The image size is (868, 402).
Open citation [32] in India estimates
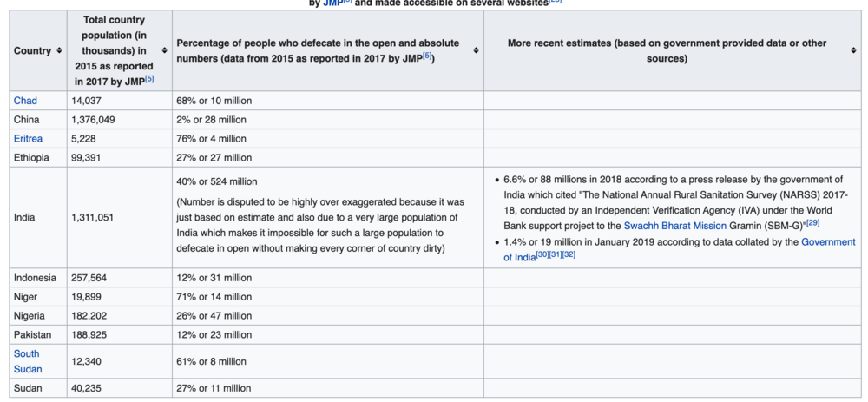pos(569,254)
